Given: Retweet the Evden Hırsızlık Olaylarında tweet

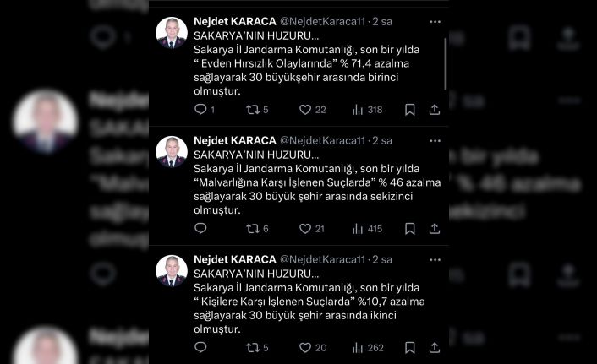Looking at the screenshot, I should click(x=251, y=110).
